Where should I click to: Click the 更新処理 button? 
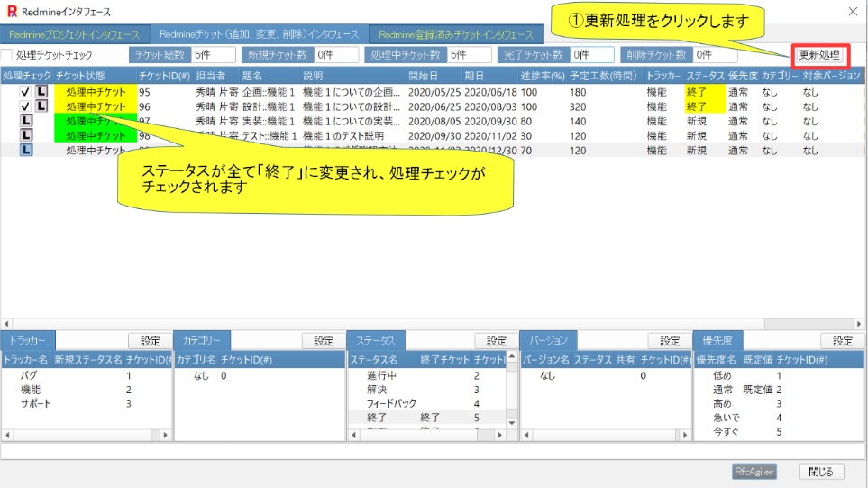pos(819,55)
